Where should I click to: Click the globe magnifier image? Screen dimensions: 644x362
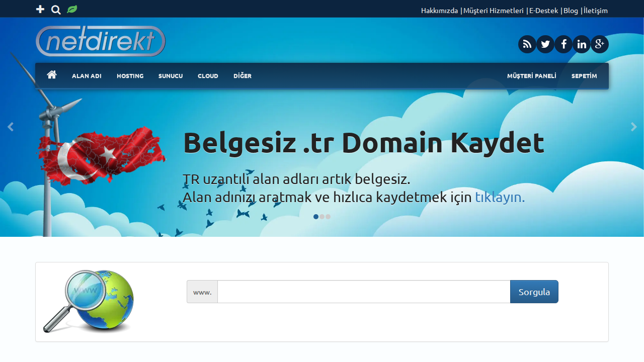tap(89, 301)
